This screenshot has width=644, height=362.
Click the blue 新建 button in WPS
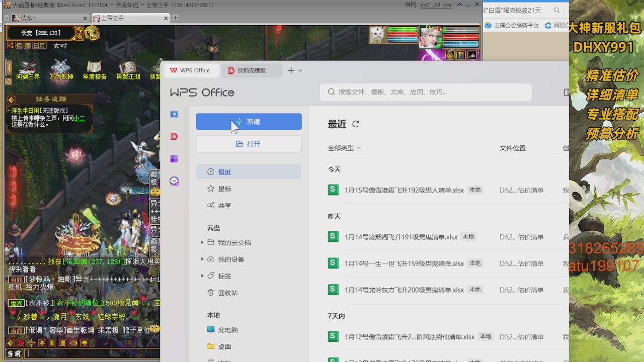click(x=249, y=122)
